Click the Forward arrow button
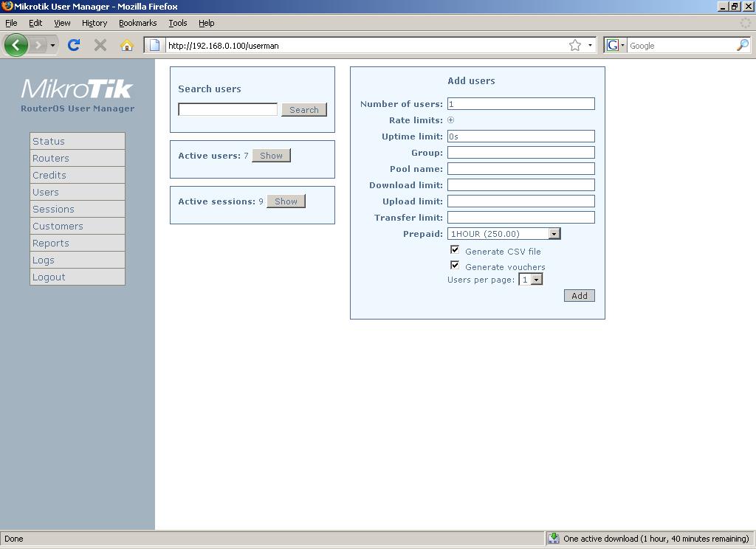Viewport: 756px width, 549px height. pos(38,45)
